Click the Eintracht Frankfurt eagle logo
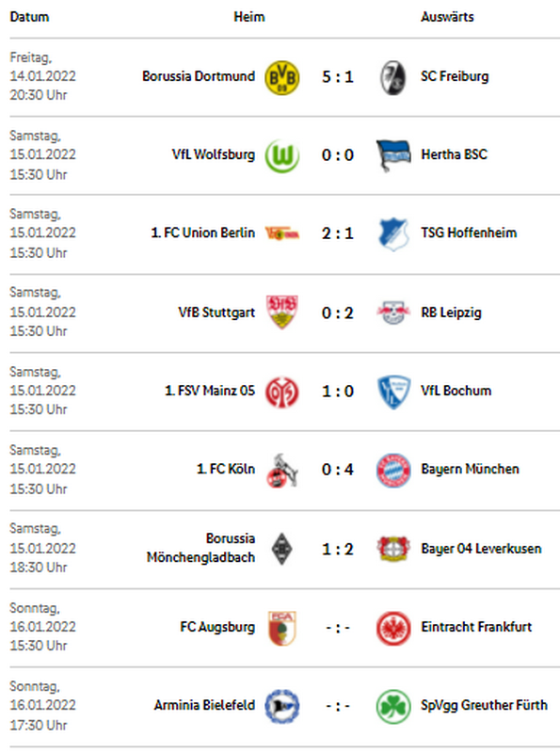The width and height of the screenshot is (560, 753). pyautogui.click(x=393, y=628)
